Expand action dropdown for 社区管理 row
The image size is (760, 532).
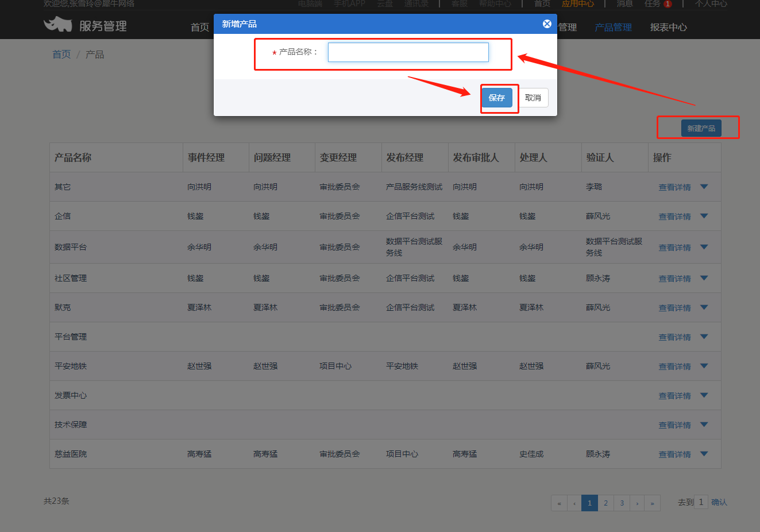(x=704, y=278)
